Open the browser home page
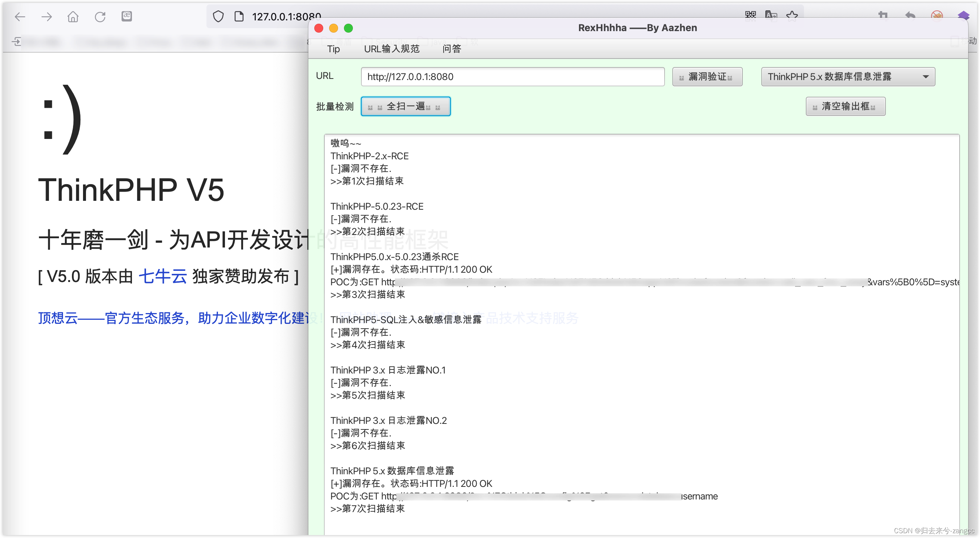The height and width of the screenshot is (538, 980). click(x=73, y=17)
